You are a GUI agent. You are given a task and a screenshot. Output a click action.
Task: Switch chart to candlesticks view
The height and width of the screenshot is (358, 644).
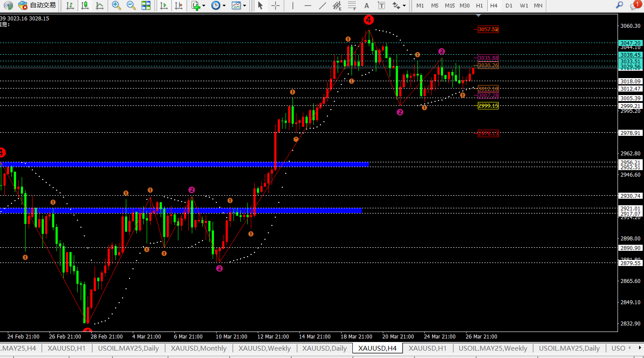85,6
